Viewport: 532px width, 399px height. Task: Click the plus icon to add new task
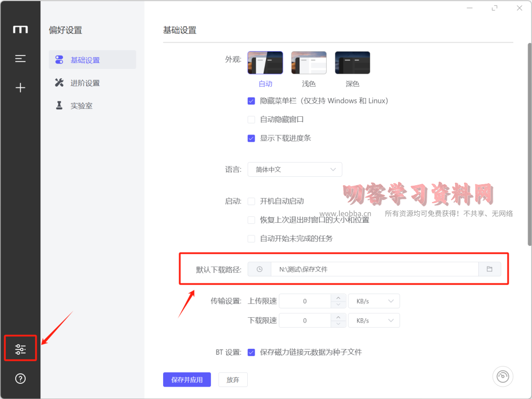pos(20,87)
